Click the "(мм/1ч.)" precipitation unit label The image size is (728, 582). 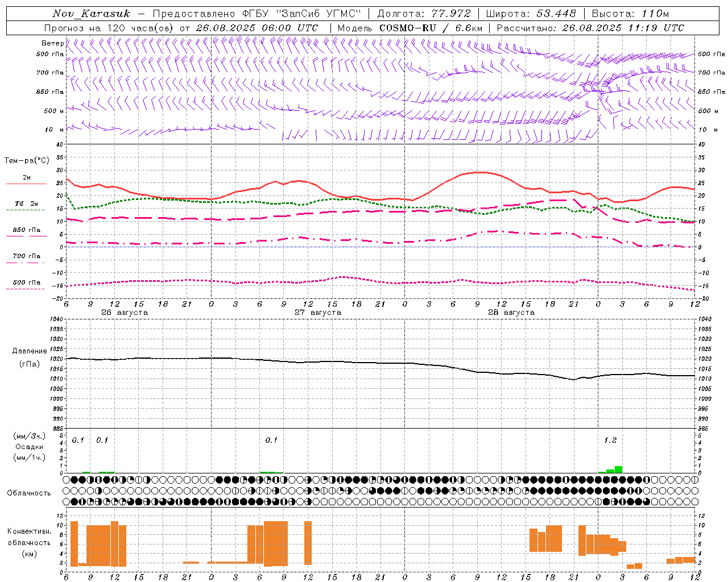30,458
